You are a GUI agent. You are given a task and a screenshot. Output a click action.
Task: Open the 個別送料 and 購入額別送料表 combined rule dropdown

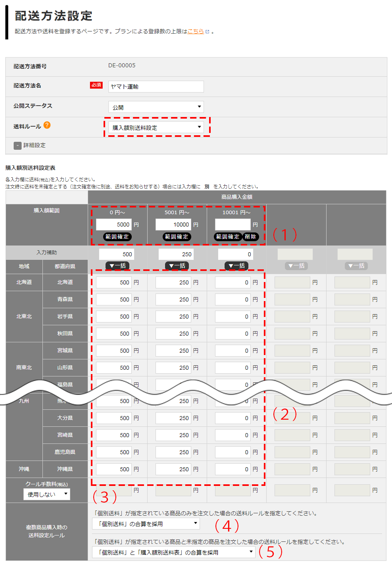tap(173, 552)
